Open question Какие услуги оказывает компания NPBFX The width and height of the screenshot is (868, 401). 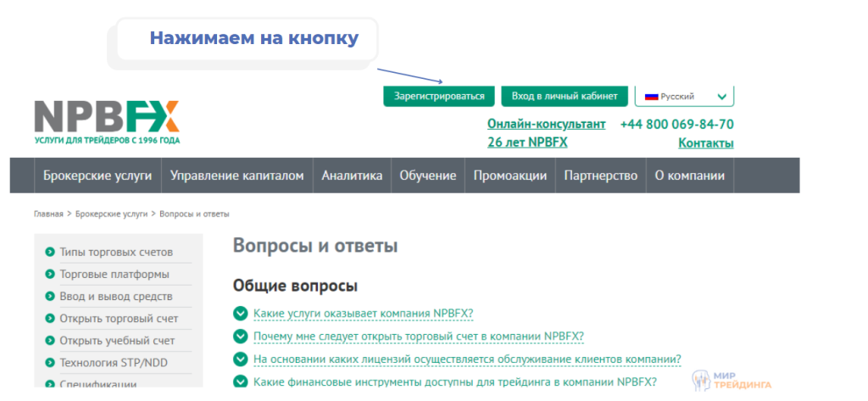click(363, 315)
